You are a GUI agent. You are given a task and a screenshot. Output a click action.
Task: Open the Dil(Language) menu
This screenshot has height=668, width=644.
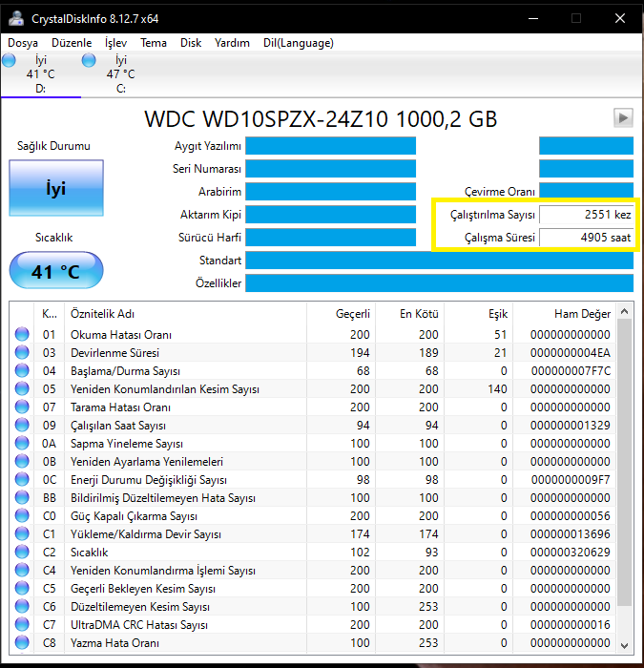point(298,43)
